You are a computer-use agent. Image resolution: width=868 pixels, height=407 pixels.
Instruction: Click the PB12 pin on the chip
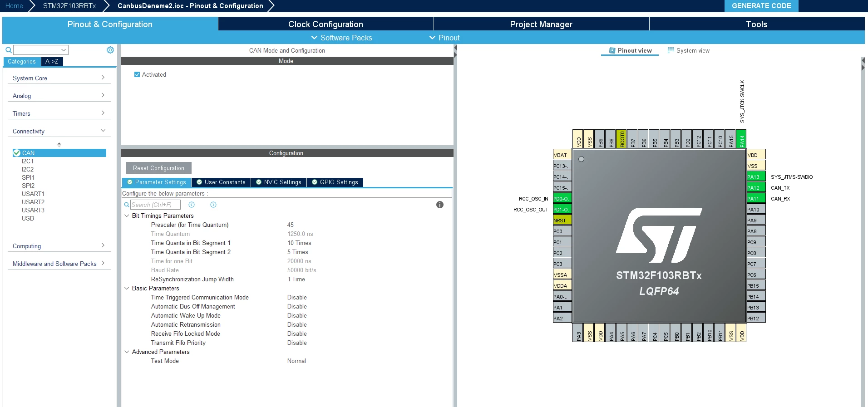pyautogui.click(x=756, y=318)
